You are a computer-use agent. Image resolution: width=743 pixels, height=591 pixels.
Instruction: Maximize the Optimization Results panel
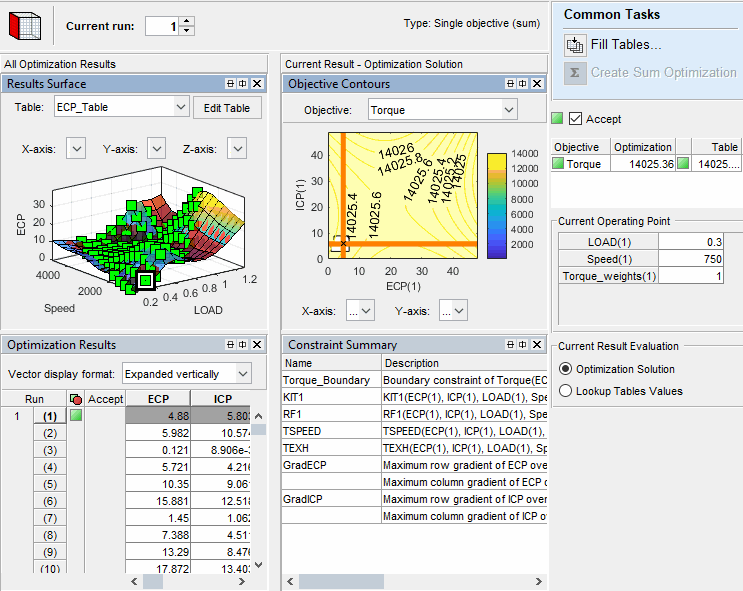[230, 345]
